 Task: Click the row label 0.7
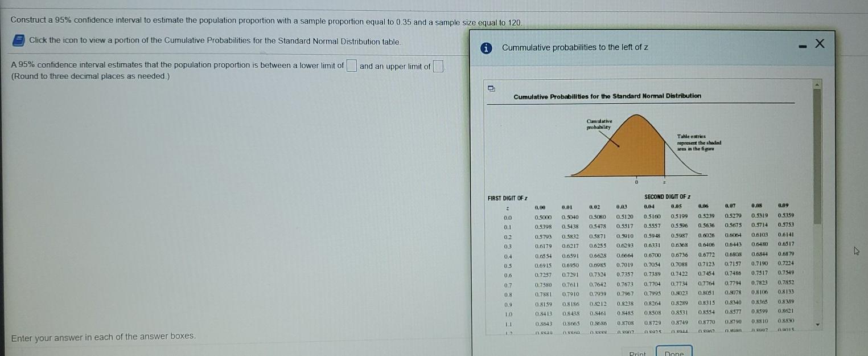coord(508,285)
